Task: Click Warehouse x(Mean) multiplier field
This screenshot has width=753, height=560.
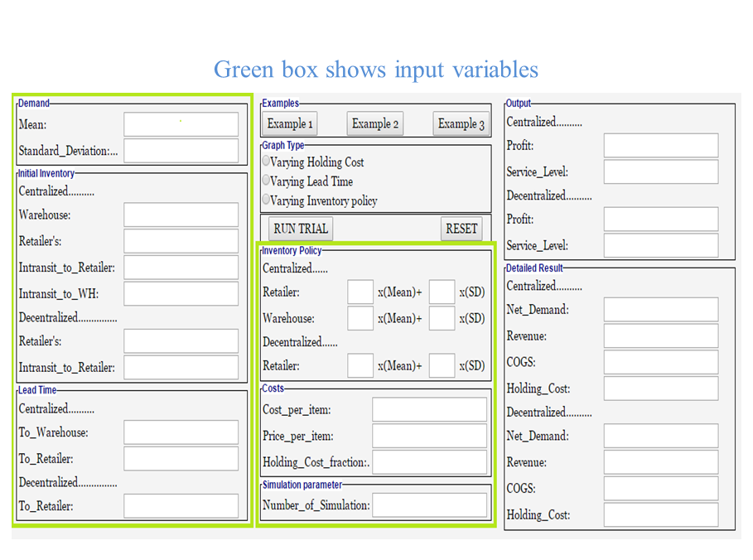Action: pyautogui.click(x=360, y=318)
